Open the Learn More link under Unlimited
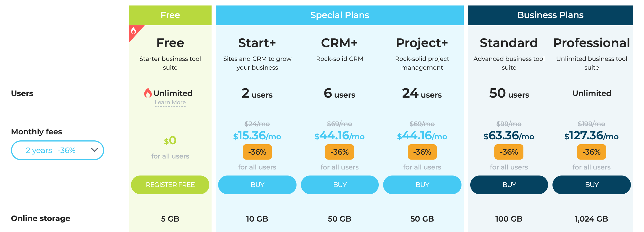 pyautogui.click(x=170, y=103)
